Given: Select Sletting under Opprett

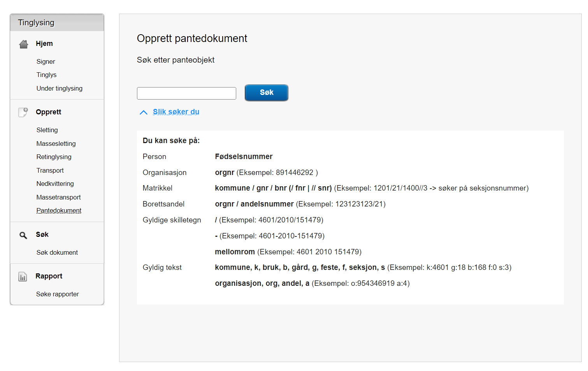Looking at the screenshot, I should pyautogui.click(x=47, y=130).
